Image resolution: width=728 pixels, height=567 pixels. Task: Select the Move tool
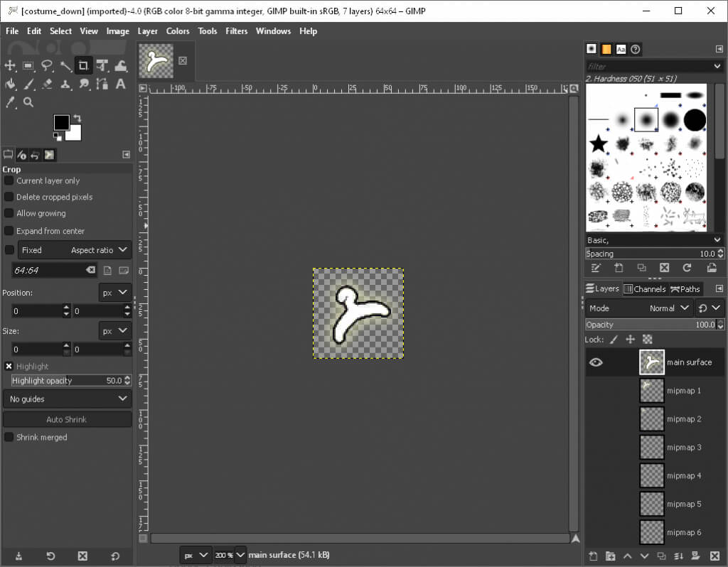[10, 66]
